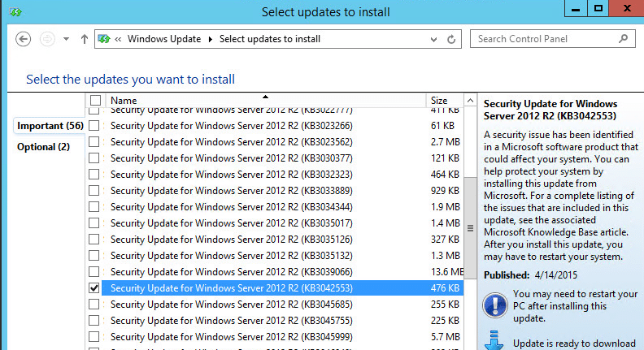Viewport: 644px width, 350px height.
Task: Click Select updates to install breadcrumb
Action: click(269, 39)
